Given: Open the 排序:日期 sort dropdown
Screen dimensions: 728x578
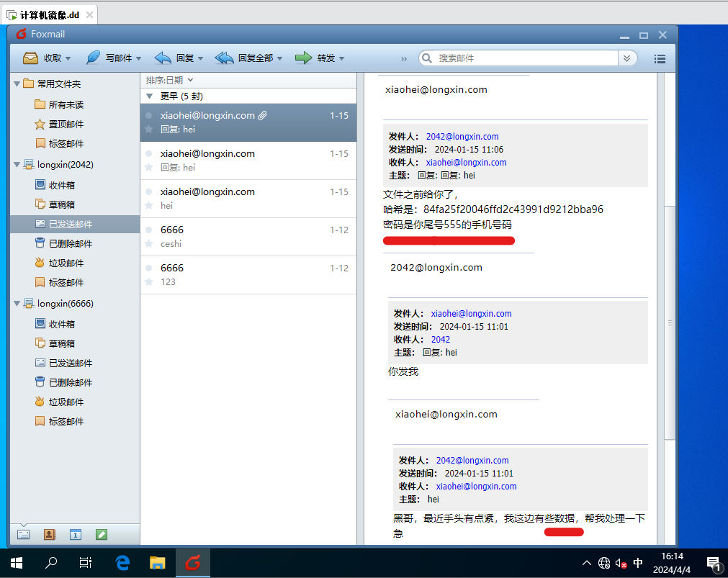Looking at the screenshot, I should 169,81.
